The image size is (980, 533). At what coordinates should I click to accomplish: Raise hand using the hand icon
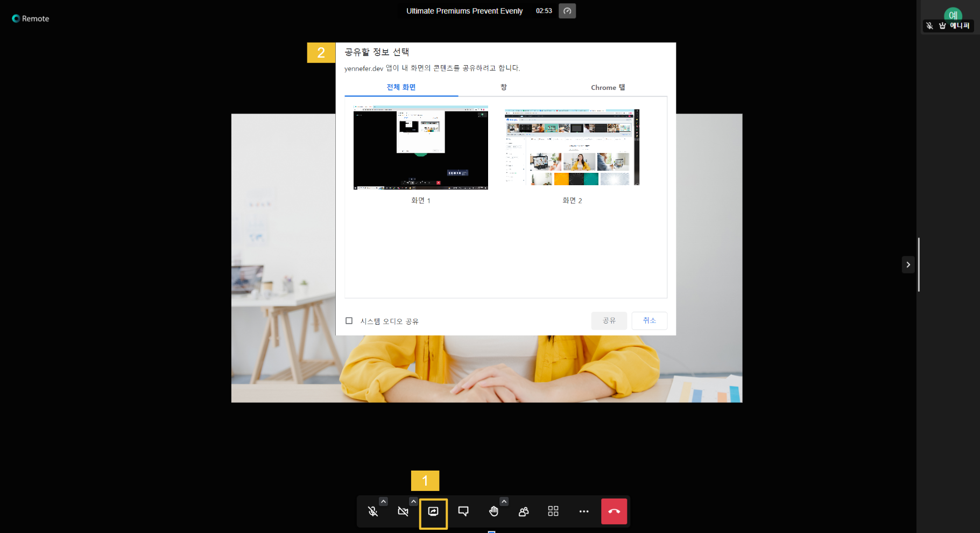[493, 511]
